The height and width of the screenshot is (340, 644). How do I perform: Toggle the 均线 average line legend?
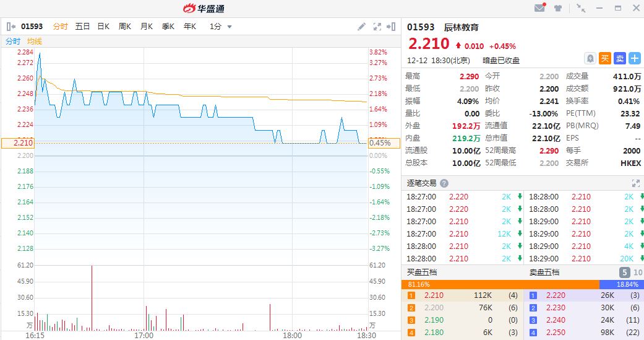(x=35, y=41)
